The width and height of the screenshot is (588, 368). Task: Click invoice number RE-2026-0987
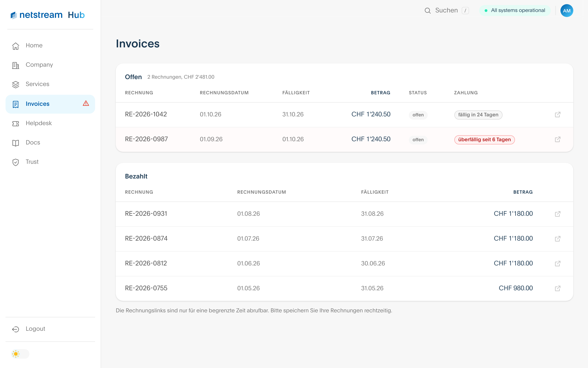coord(146,139)
